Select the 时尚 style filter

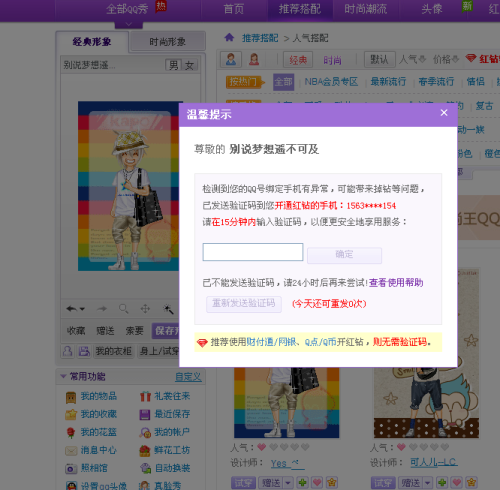[332, 60]
